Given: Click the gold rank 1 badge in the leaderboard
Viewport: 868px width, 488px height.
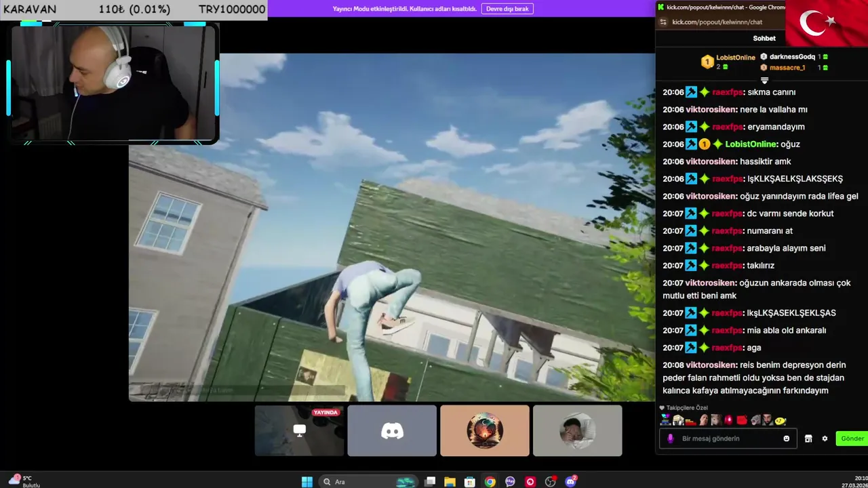Looking at the screenshot, I should (707, 62).
